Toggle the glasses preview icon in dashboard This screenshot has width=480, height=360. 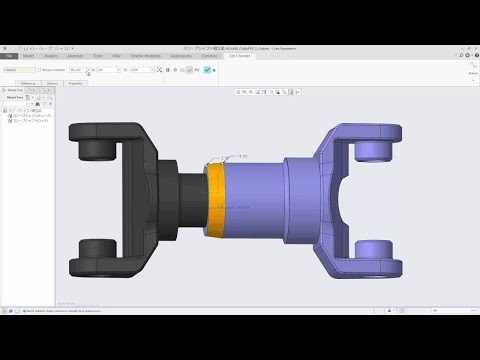click(197, 70)
